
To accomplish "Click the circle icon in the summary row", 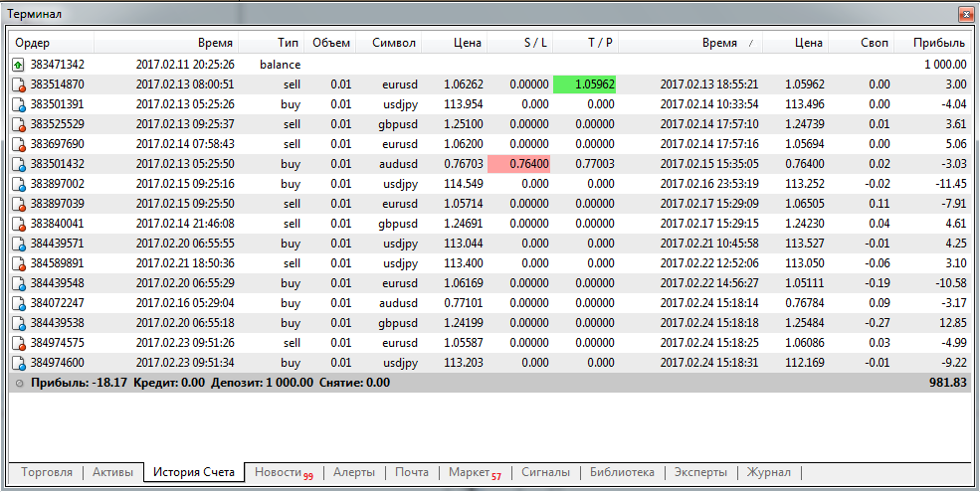I will click(x=19, y=383).
